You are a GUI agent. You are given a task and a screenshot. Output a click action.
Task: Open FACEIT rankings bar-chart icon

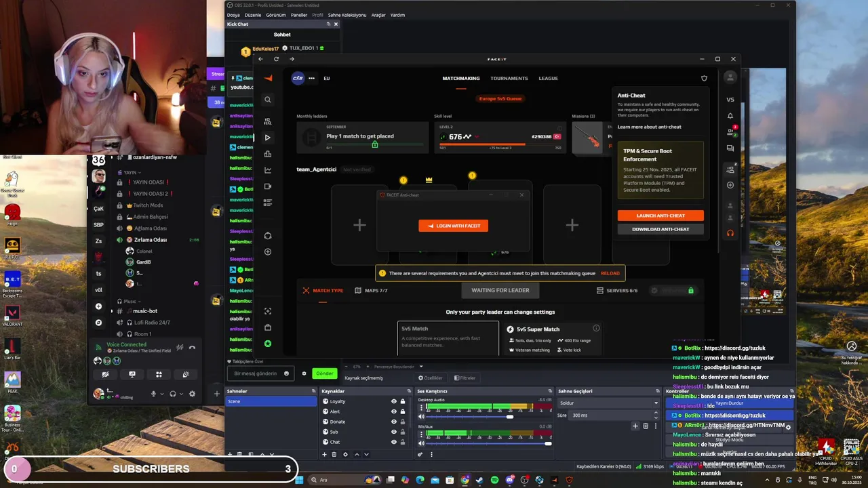(268, 154)
